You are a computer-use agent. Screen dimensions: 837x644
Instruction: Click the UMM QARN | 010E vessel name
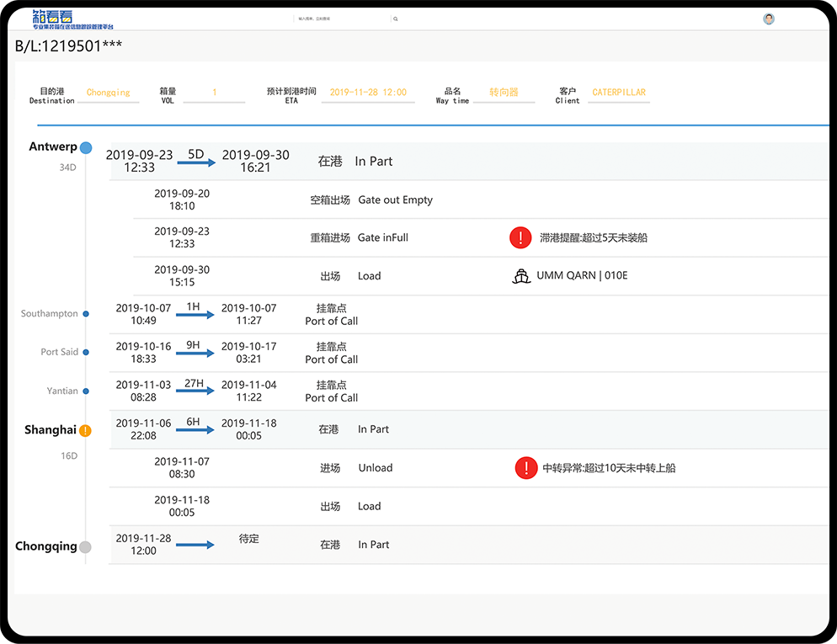[x=582, y=275]
